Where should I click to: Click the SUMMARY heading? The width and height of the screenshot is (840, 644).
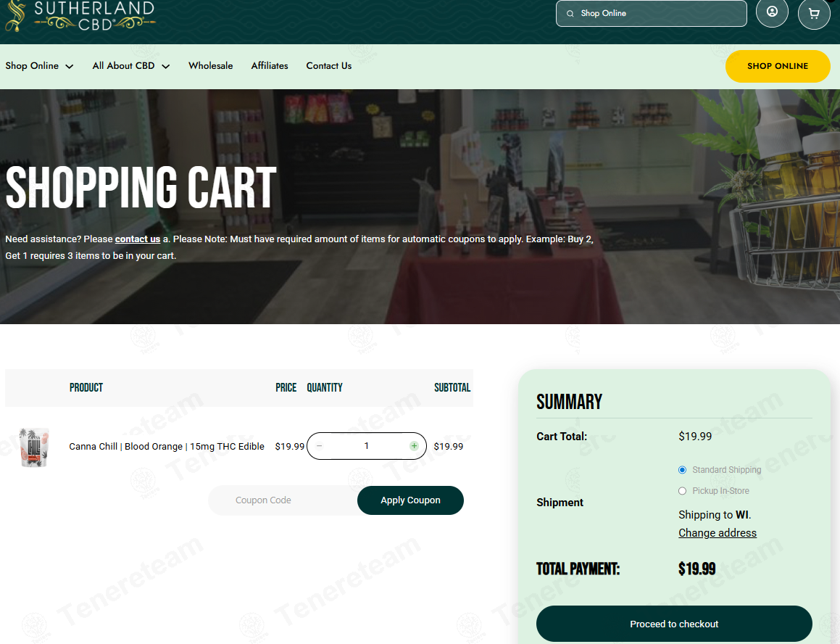coord(570,402)
